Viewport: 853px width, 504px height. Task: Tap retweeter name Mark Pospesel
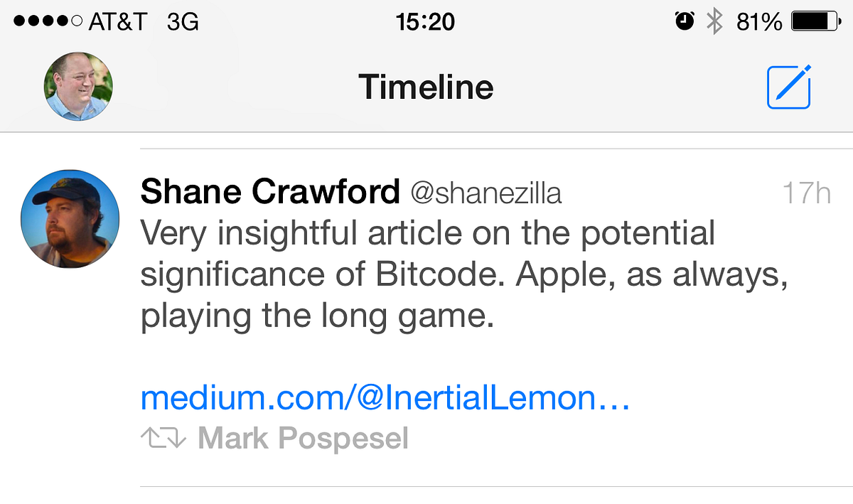[x=303, y=438]
